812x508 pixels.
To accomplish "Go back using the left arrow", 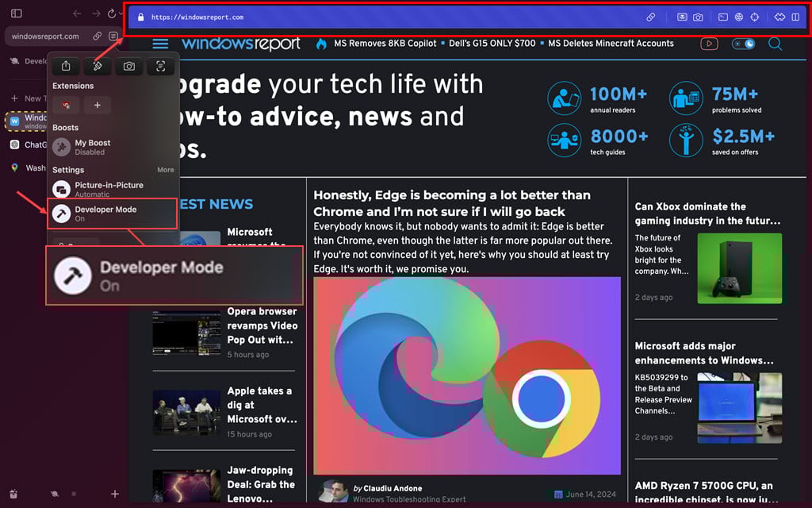I will [x=77, y=13].
